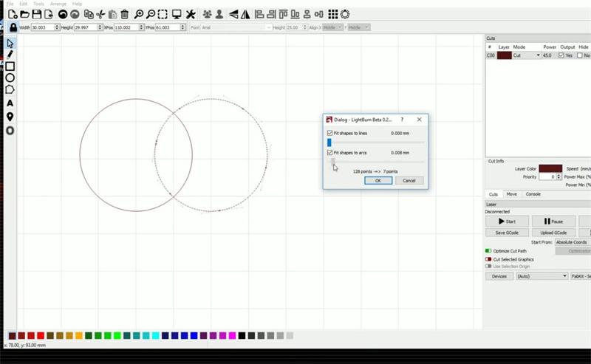Image resolution: width=591 pixels, height=364 pixels.
Task: Select the pencil draw lines tool
Action: 10,55
